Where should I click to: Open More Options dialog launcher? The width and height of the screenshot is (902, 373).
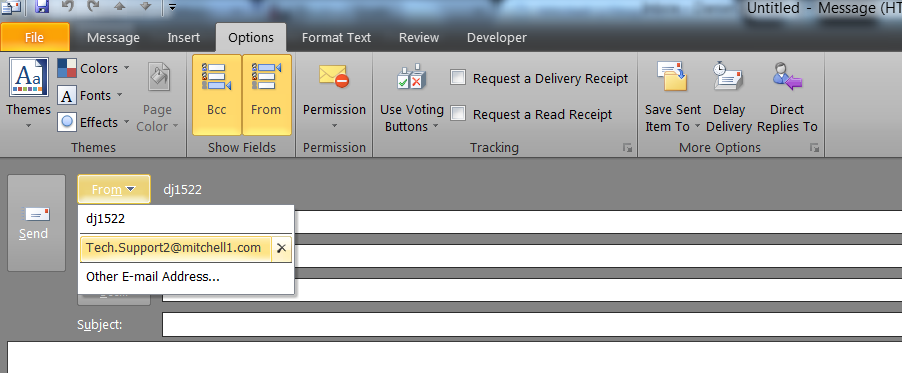814,148
